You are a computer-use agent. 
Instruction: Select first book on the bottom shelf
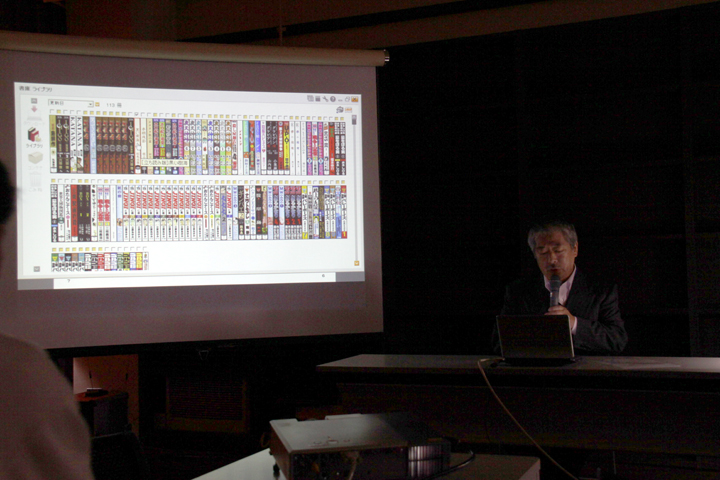tap(55, 262)
